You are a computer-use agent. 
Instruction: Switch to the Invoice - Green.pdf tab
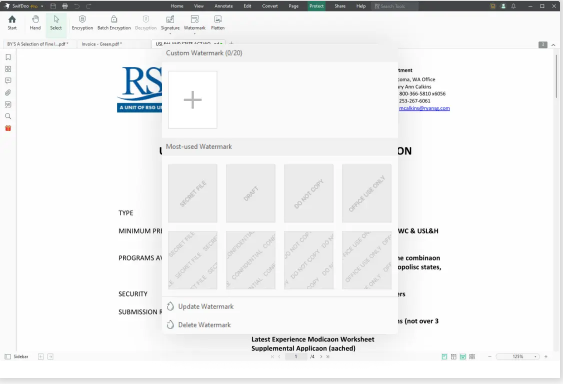(x=102, y=44)
